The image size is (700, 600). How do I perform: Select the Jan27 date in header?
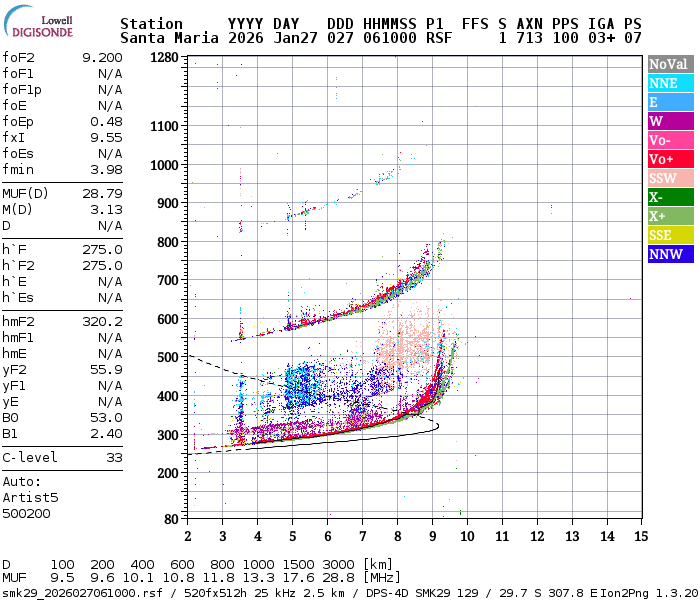pyautogui.click(x=295, y=38)
